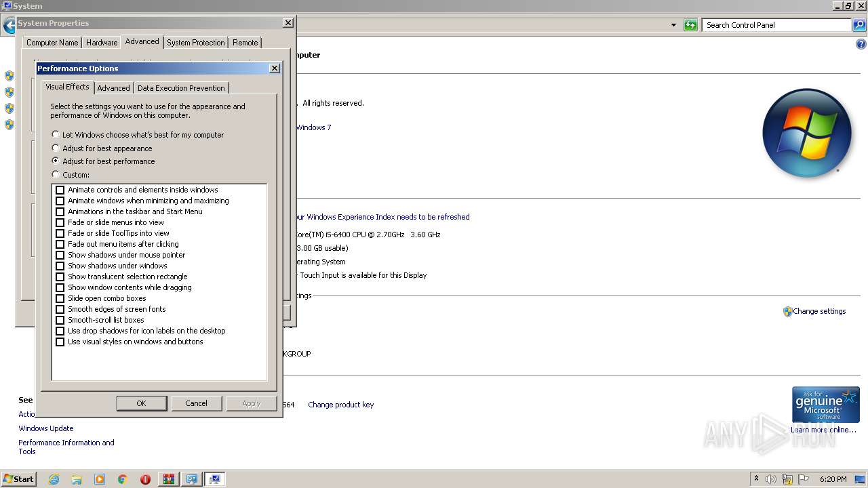The image size is (868, 488).
Task: Open the Control Panel help icon
Action: [x=861, y=45]
